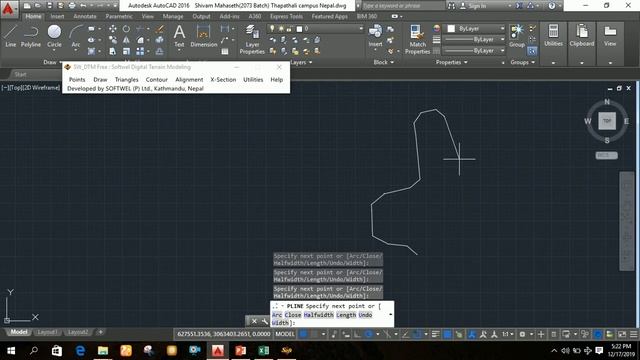Select the Dimension tool

tap(203, 36)
